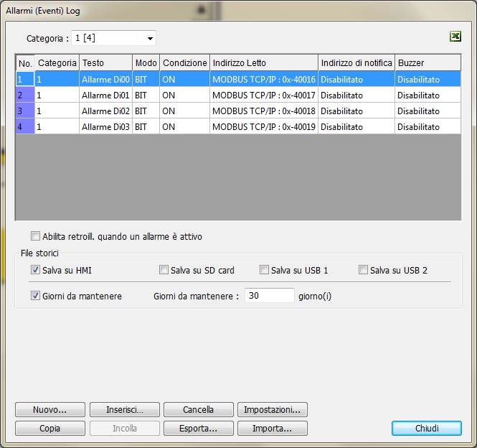Click the Esporta... button

(x=199, y=428)
